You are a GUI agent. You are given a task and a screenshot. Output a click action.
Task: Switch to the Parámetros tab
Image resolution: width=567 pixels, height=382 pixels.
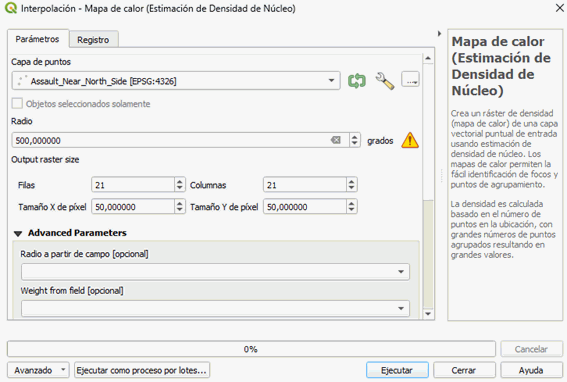[37, 39]
